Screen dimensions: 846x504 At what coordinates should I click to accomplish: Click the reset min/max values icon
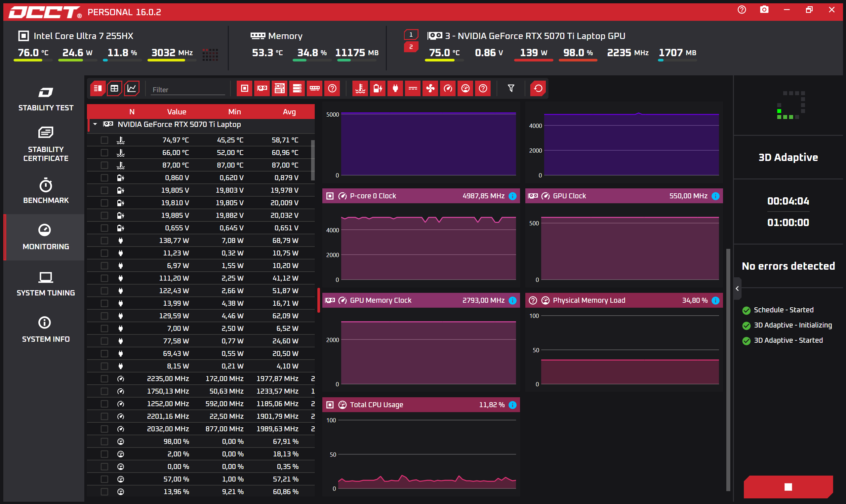pos(538,89)
